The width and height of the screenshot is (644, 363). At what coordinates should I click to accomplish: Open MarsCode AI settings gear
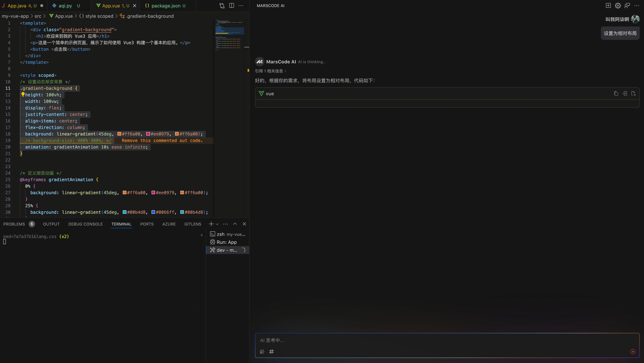[x=618, y=5]
